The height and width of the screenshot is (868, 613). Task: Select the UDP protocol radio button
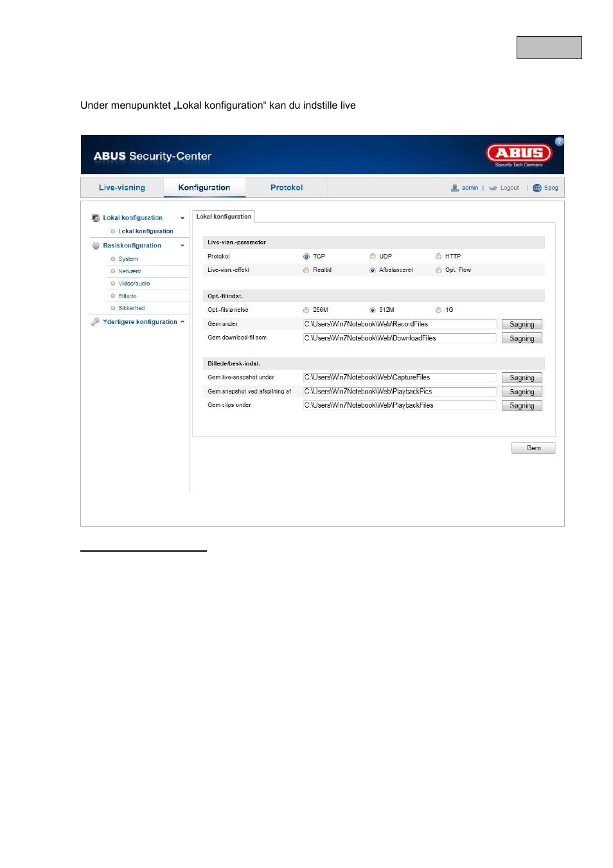(373, 257)
